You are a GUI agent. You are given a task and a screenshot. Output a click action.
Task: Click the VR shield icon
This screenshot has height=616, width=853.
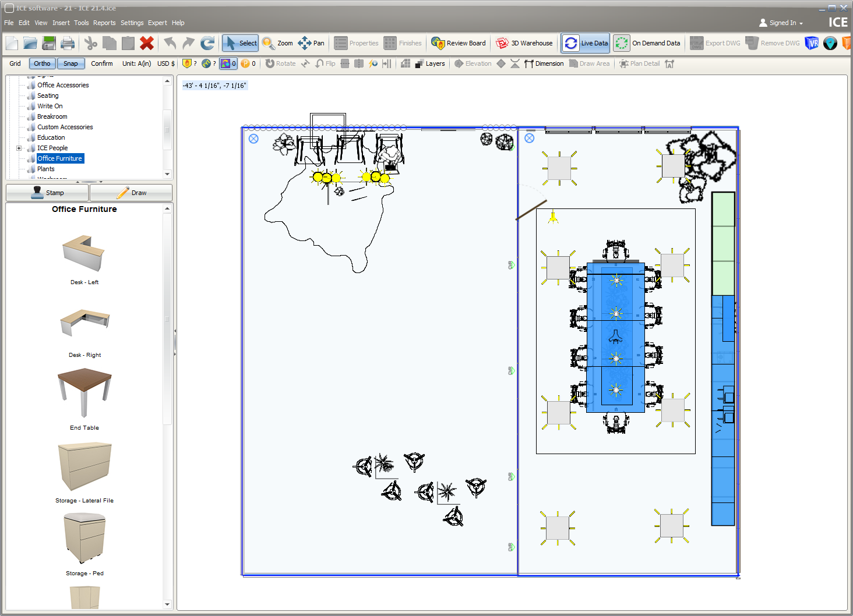tap(812, 43)
